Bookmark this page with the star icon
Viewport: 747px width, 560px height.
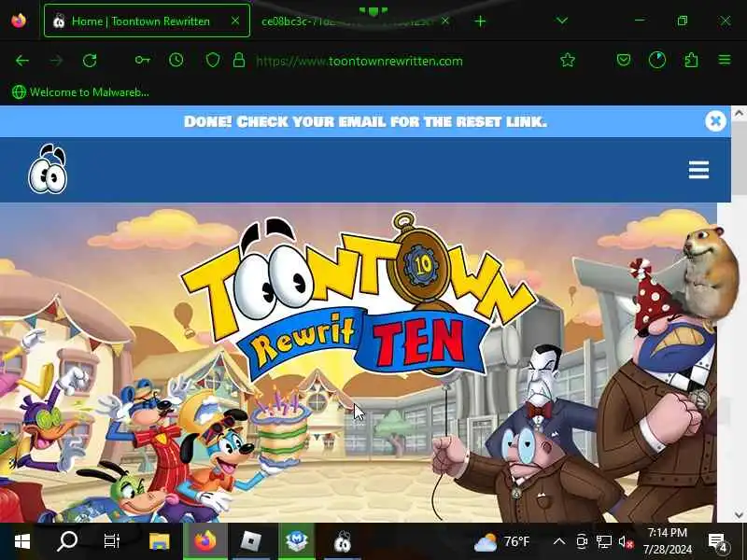click(x=568, y=60)
